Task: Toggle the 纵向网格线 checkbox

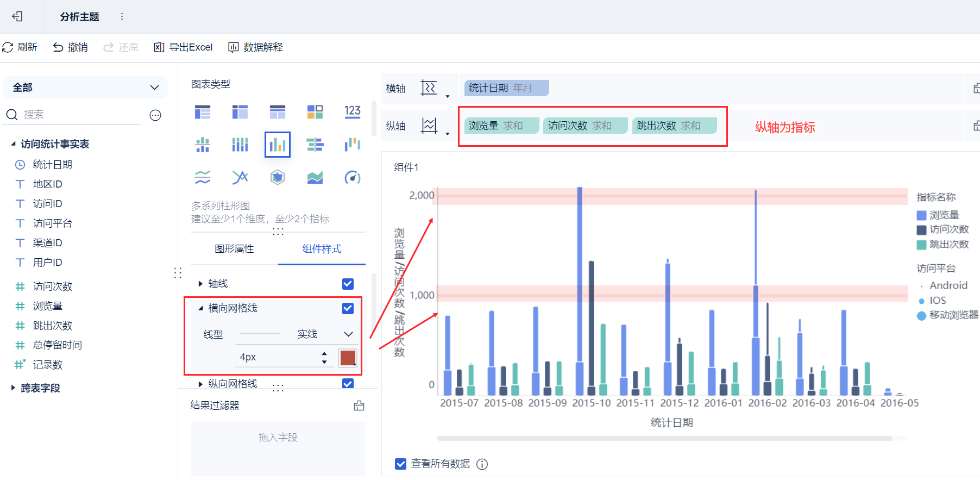Action: (x=348, y=384)
